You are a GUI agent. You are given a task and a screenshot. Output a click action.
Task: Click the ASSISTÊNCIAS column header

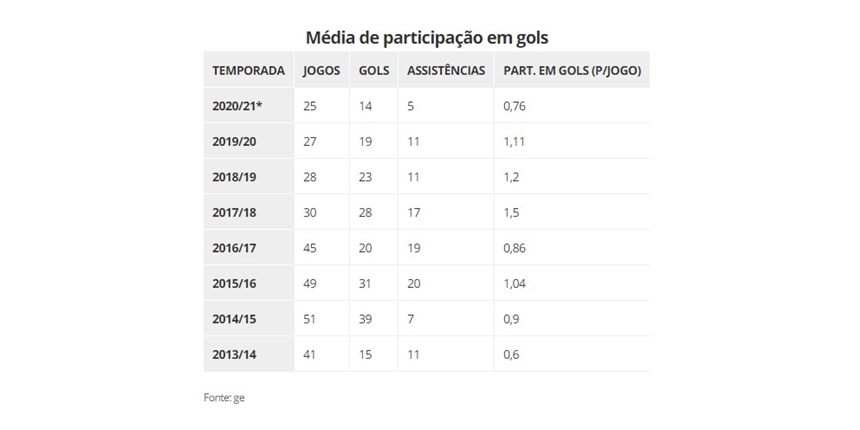(x=446, y=71)
